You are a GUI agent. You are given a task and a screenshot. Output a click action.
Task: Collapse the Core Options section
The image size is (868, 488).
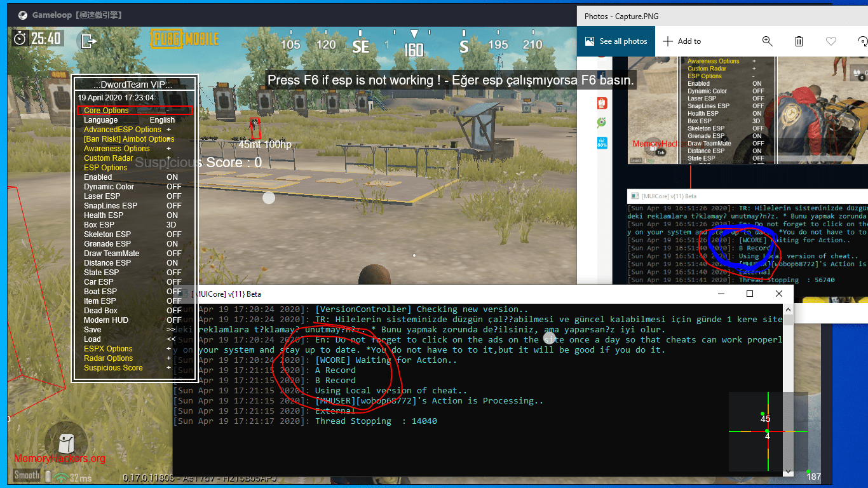[135, 111]
